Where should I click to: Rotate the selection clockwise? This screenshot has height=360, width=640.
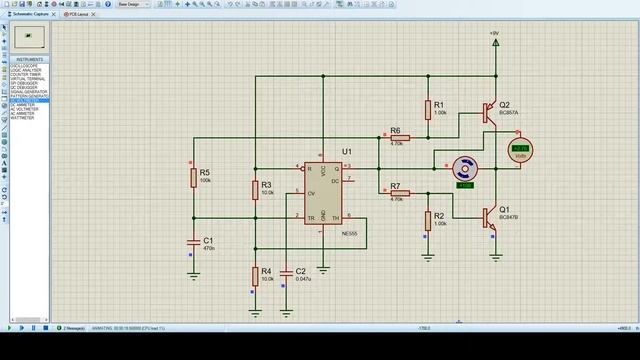click(4, 190)
